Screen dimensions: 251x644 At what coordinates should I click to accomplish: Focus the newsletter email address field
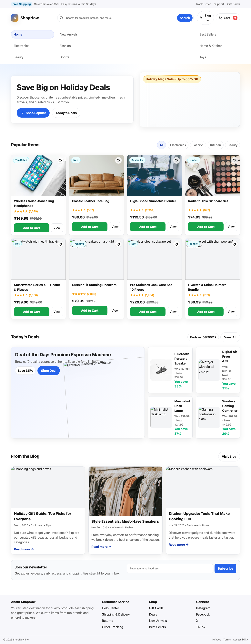tap(170, 568)
